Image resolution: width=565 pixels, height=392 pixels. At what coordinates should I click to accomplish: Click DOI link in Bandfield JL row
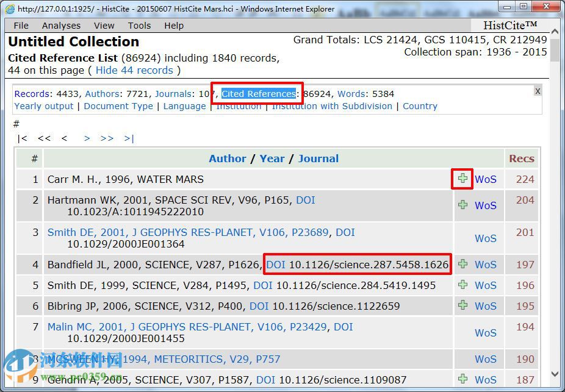pos(276,265)
